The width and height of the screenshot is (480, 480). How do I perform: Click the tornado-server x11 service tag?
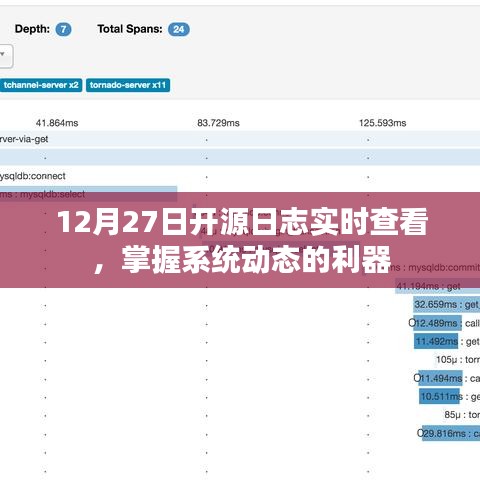click(128, 85)
